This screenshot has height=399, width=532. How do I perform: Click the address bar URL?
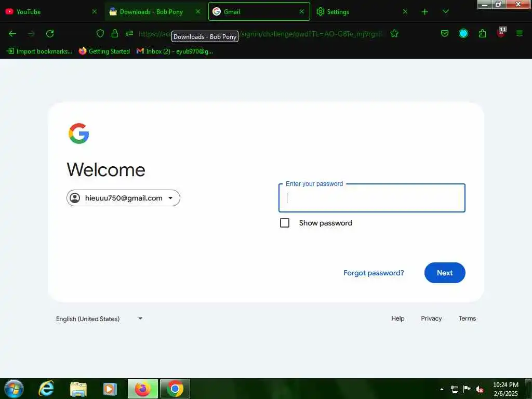260,34
